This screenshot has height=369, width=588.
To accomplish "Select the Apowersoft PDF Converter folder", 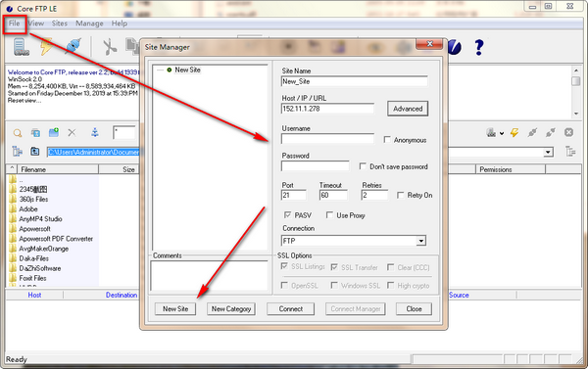I will tap(56, 239).
